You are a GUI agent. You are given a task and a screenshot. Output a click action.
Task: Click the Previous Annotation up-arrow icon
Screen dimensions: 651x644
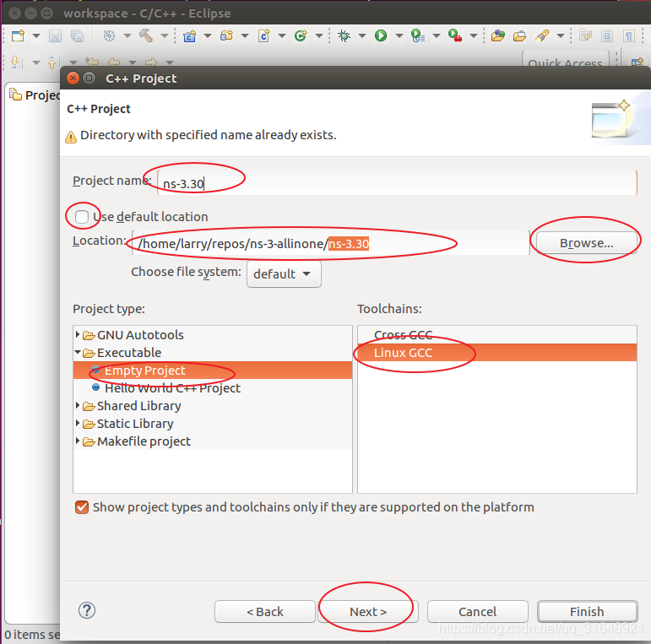click(x=52, y=62)
